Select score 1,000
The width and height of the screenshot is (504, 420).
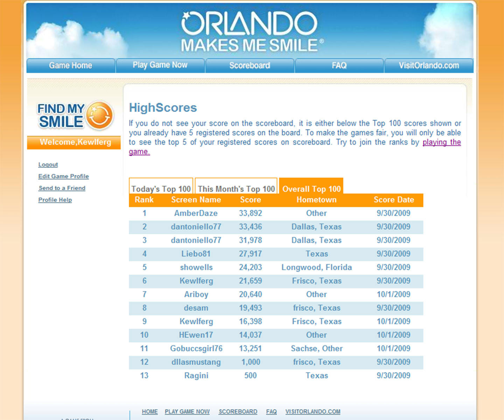[x=251, y=362]
